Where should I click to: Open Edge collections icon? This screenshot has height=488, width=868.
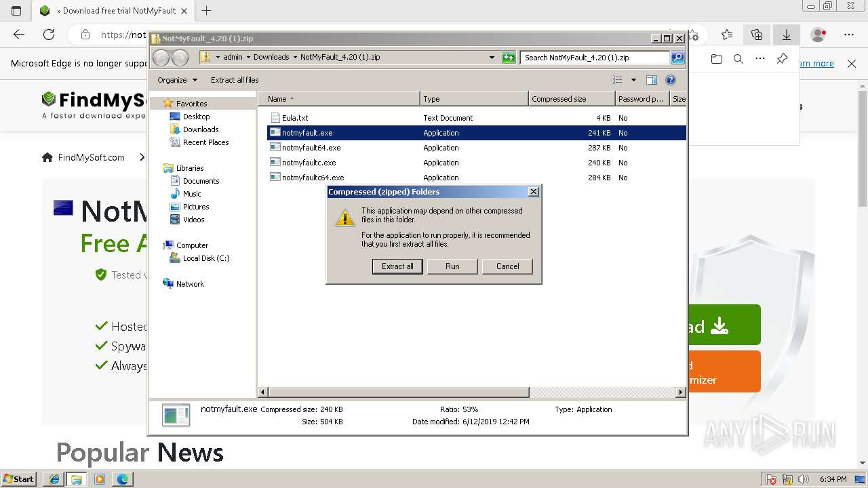click(757, 35)
